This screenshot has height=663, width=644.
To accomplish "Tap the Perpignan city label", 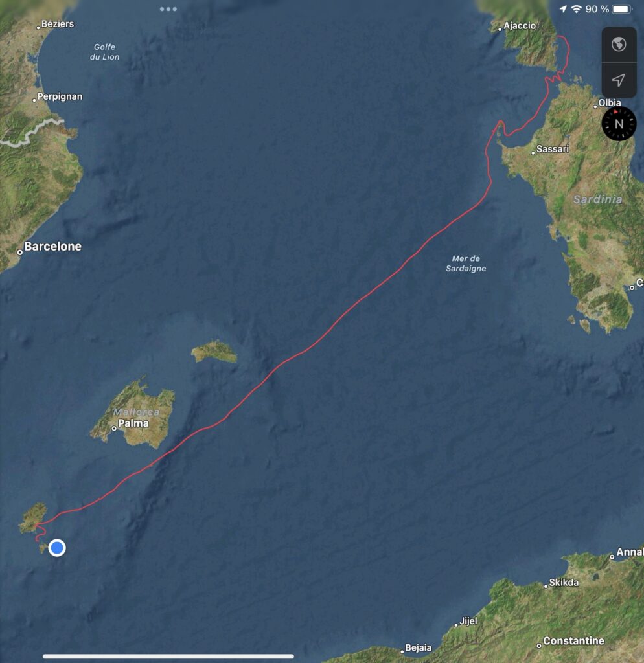I will pyautogui.click(x=60, y=96).
